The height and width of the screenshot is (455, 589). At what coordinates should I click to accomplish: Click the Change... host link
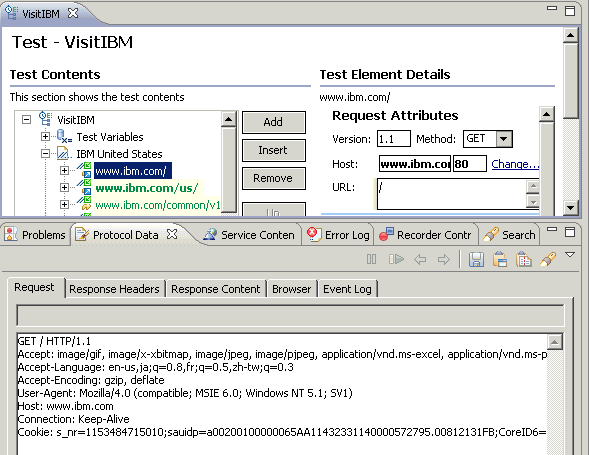coord(515,164)
